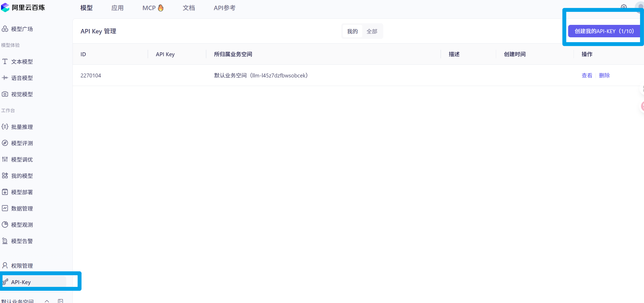Open 模型观测 pie chart icon
The width and height of the screenshot is (644, 303).
[x=5, y=225]
